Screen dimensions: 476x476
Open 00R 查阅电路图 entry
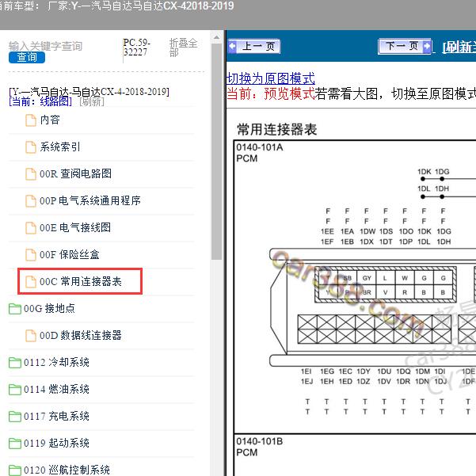(x=75, y=173)
